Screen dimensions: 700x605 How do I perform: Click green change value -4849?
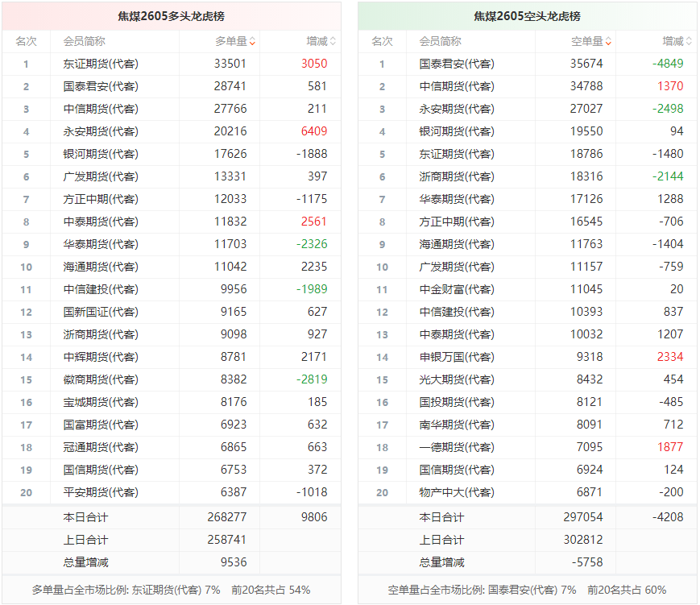coord(668,64)
